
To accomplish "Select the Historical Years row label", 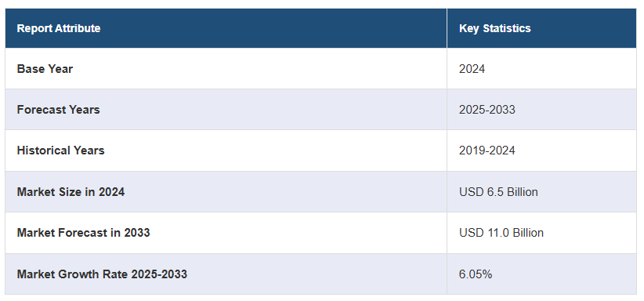I will click(x=61, y=150).
